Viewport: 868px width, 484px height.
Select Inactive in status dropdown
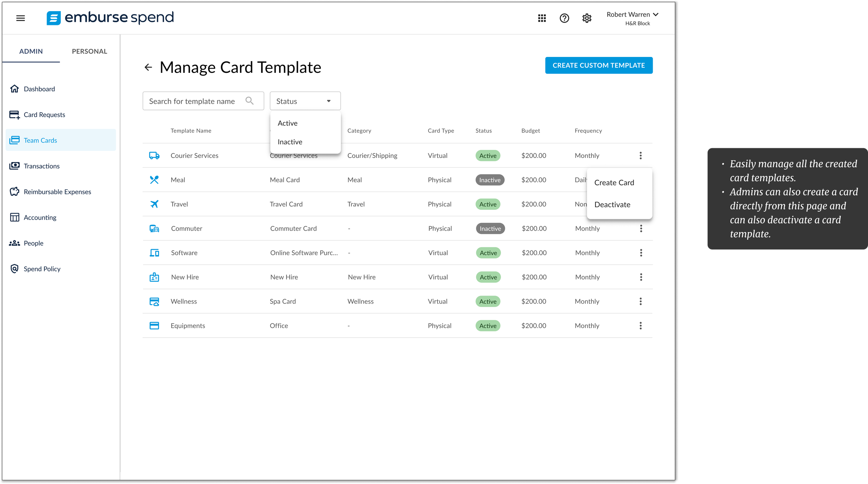(290, 142)
